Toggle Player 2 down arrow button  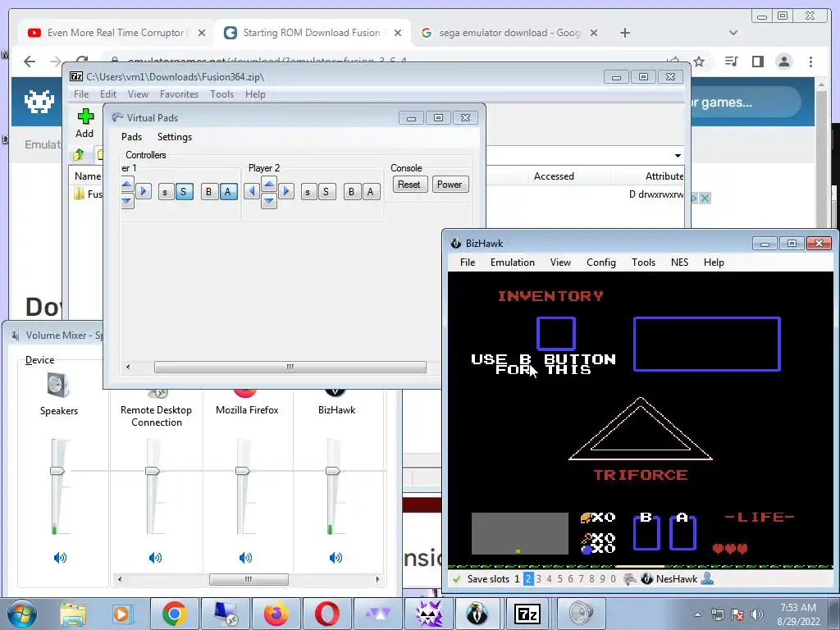(x=269, y=201)
